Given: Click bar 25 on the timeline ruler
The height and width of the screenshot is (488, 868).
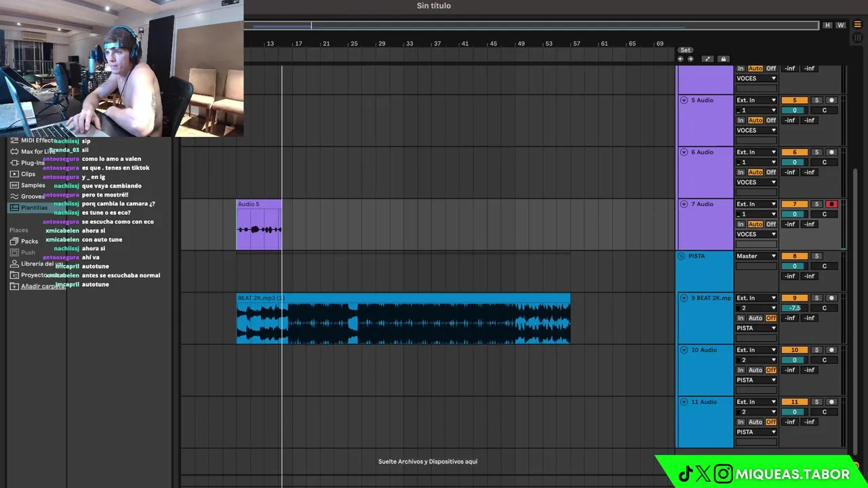Looking at the screenshot, I should point(354,43).
